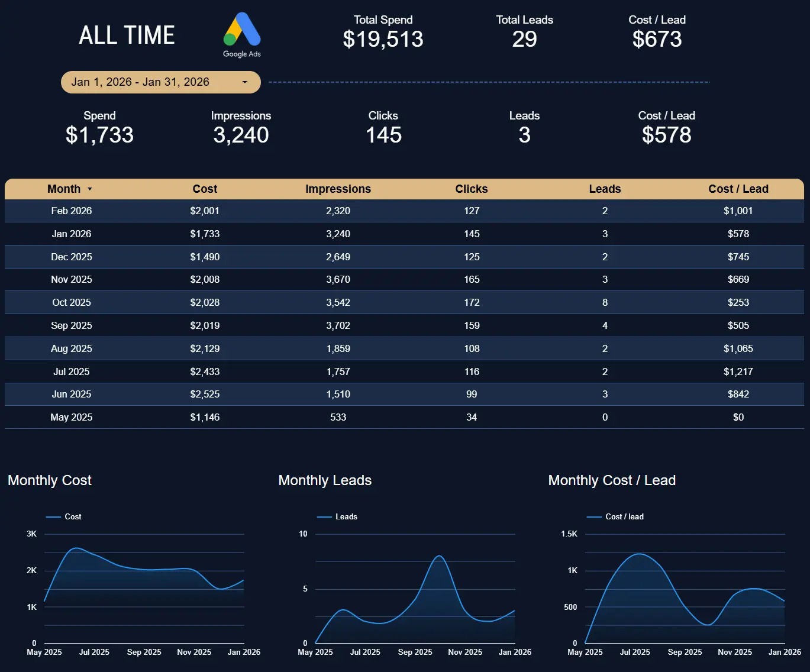Click the Month column sort arrow

[90, 189]
